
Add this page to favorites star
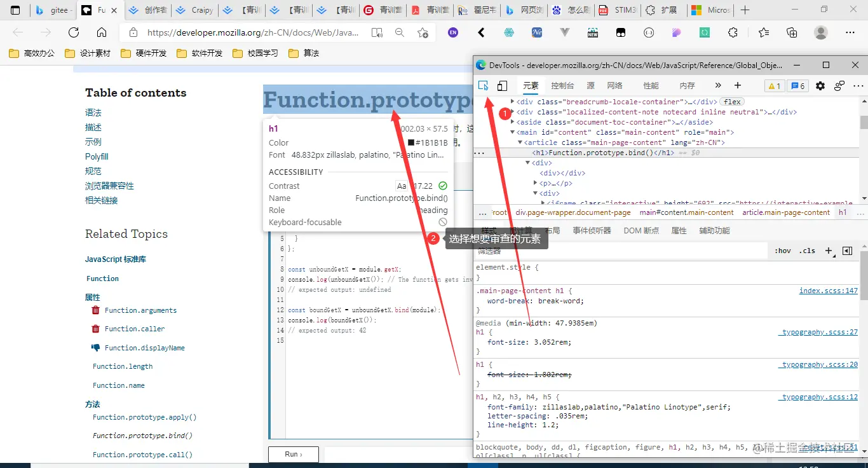[423, 32]
